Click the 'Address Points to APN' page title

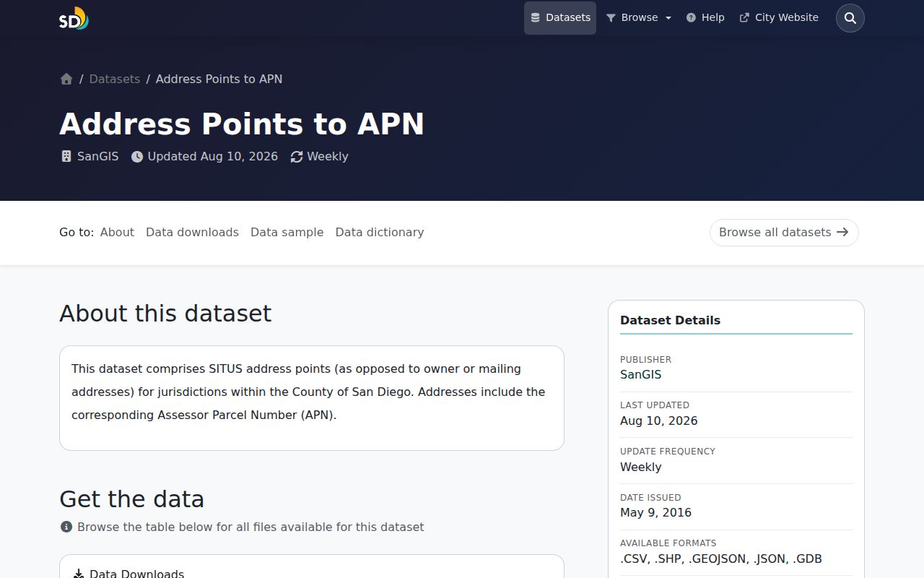tap(242, 124)
